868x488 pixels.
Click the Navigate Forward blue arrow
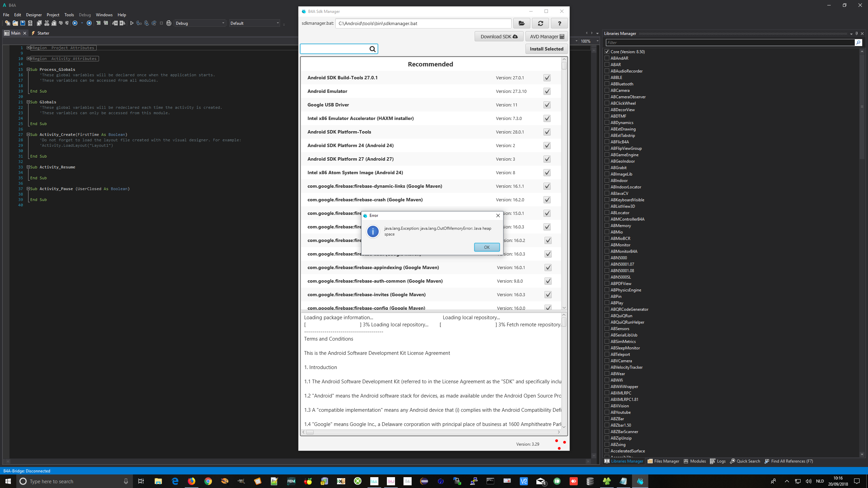click(89, 23)
